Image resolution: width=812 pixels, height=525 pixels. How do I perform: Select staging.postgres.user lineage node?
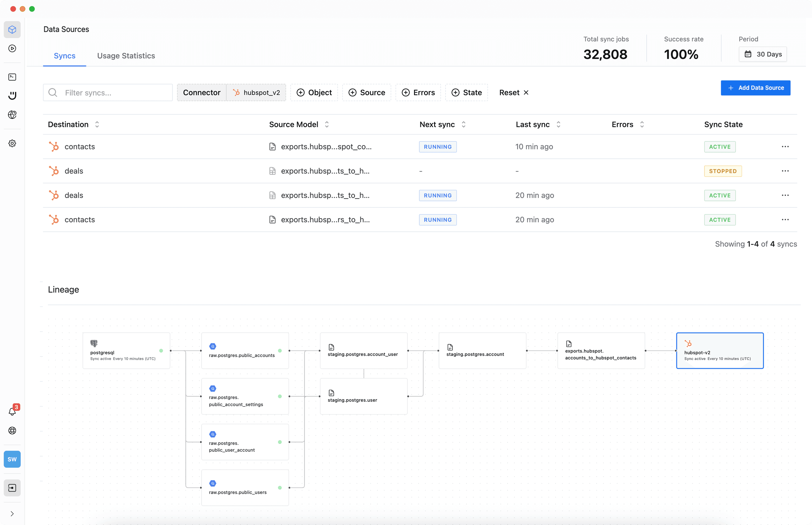point(364,396)
